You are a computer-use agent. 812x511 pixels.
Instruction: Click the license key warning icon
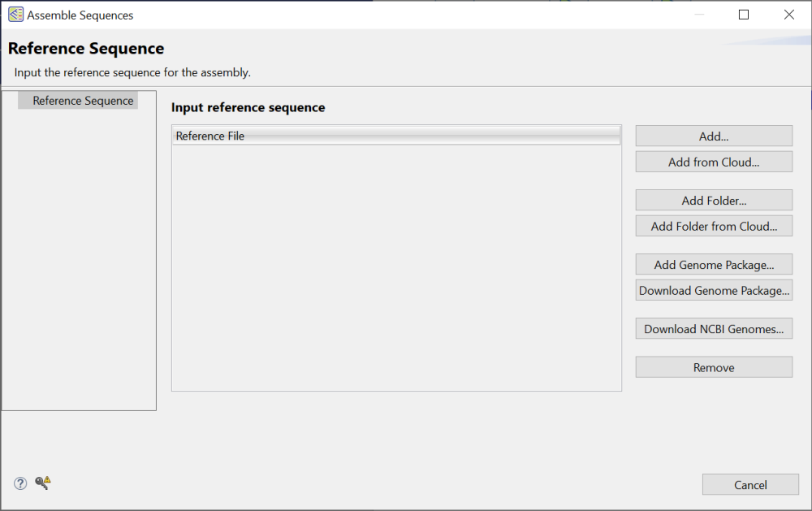(x=42, y=482)
